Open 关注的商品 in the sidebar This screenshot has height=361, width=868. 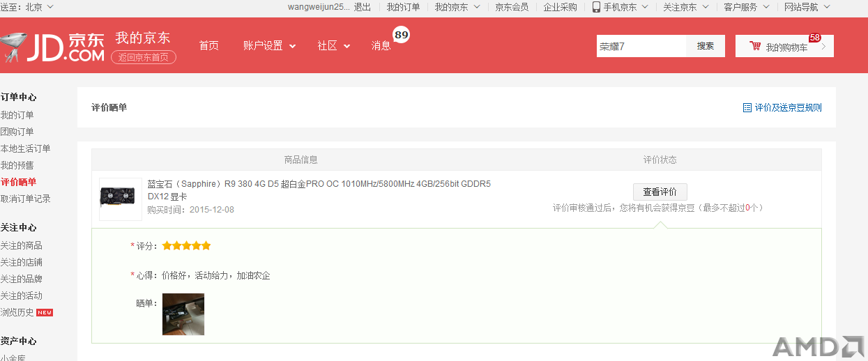point(21,245)
